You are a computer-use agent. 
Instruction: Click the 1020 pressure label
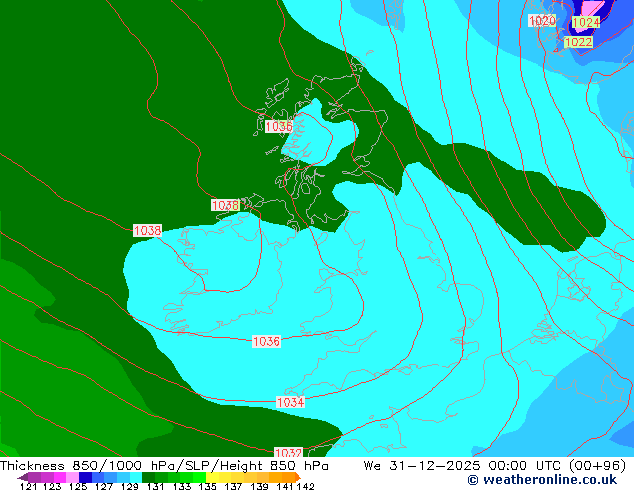point(542,20)
